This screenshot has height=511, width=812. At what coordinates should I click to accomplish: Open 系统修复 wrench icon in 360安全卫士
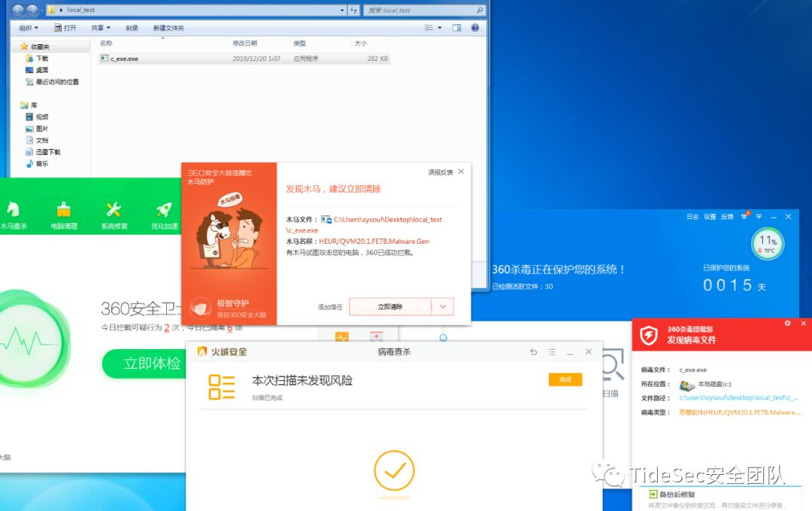point(114,209)
